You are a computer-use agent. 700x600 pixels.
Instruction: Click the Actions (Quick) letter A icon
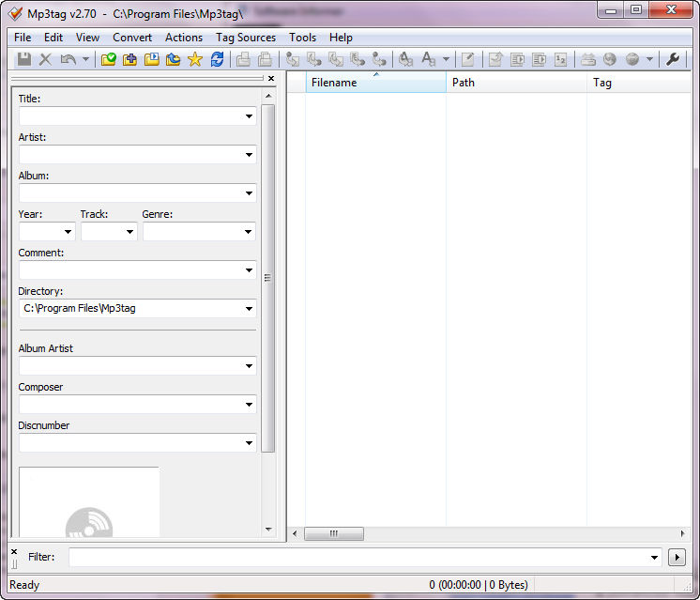coord(429,59)
